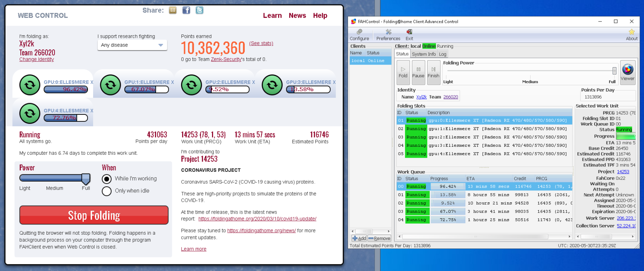
Task: Click the web Power slider handle
Action: 86,178
